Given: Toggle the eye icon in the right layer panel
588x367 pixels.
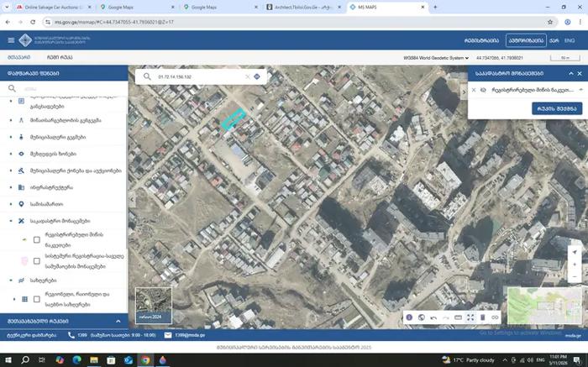Looking at the screenshot, I should [x=483, y=90].
